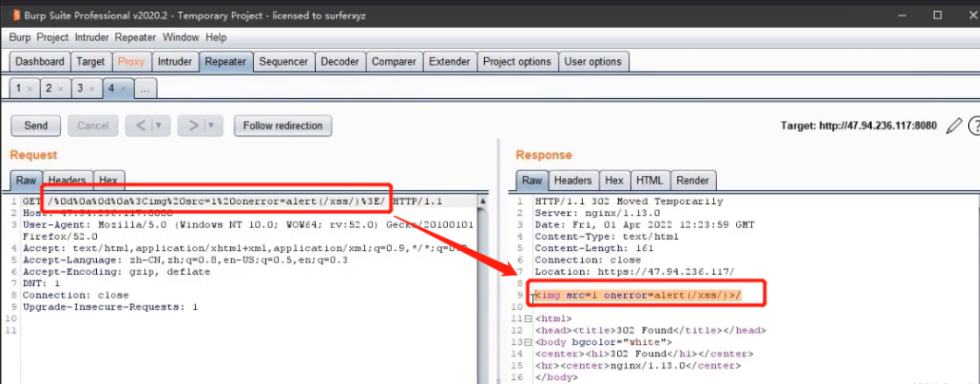Select repeater request tab 1
Screen dimensions: 980x384
18,89
